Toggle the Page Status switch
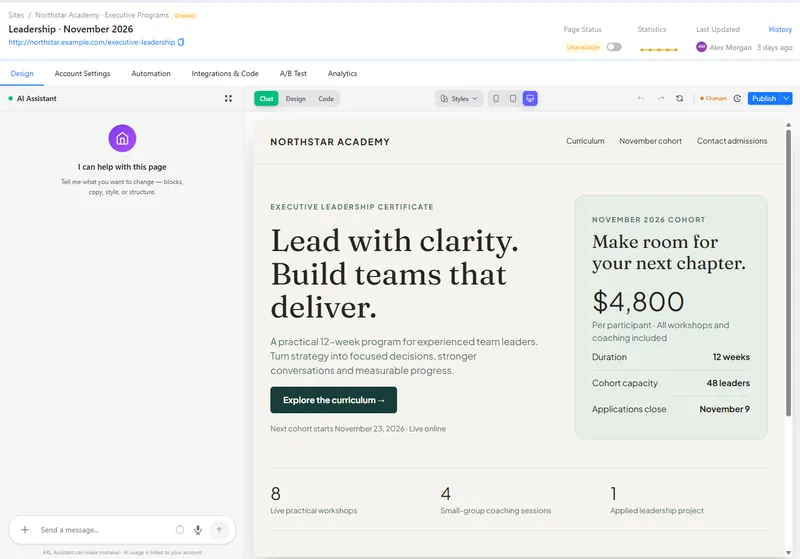The height and width of the screenshot is (559, 800). coord(614,47)
